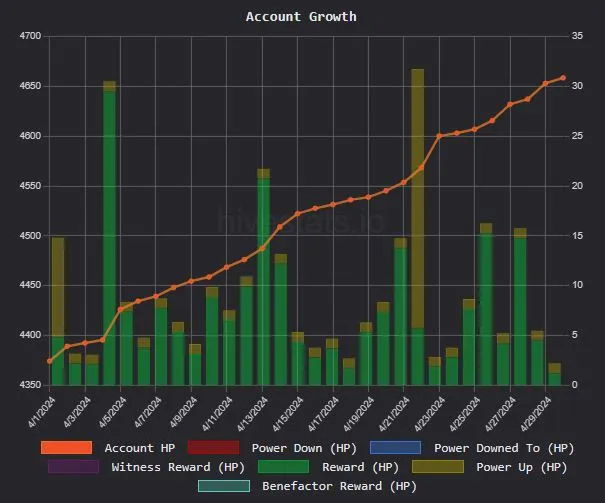Toggle the Account HP orange legend swatch

click(x=66, y=447)
